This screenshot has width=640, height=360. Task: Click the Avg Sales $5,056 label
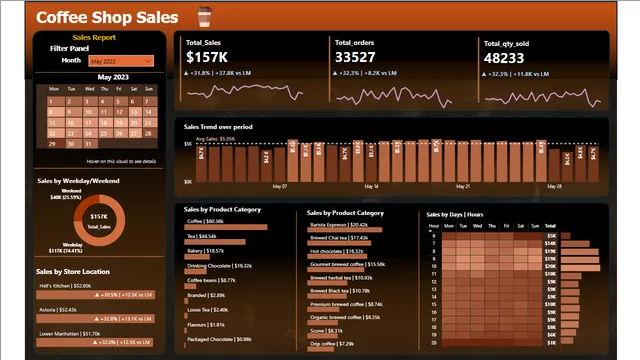pos(215,139)
